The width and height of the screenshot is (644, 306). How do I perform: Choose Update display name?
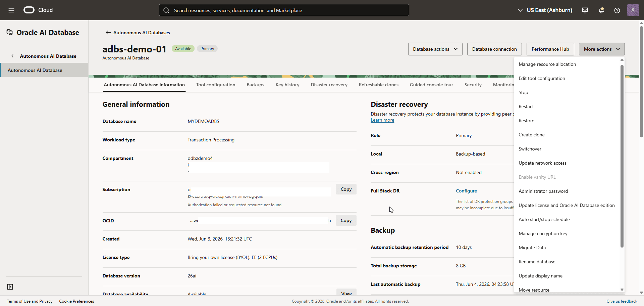coord(567,276)
